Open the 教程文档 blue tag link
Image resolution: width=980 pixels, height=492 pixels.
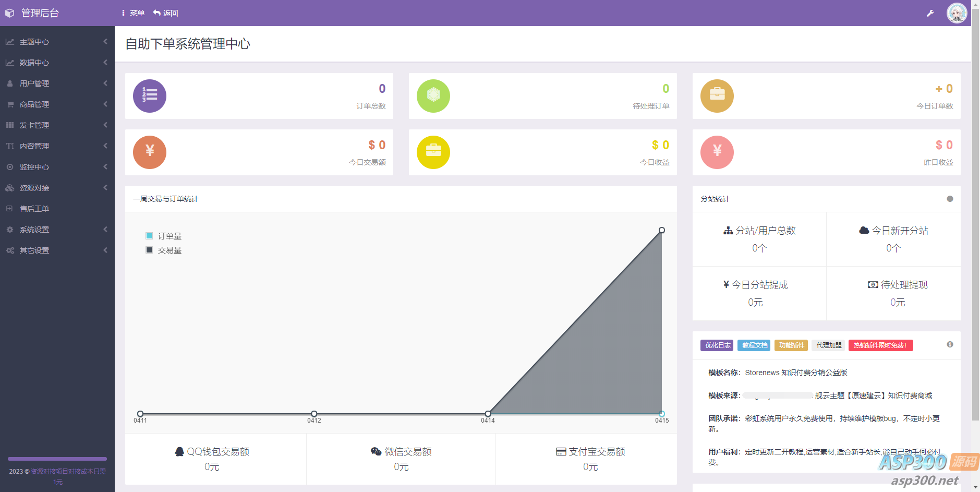(x=754, y=345)
